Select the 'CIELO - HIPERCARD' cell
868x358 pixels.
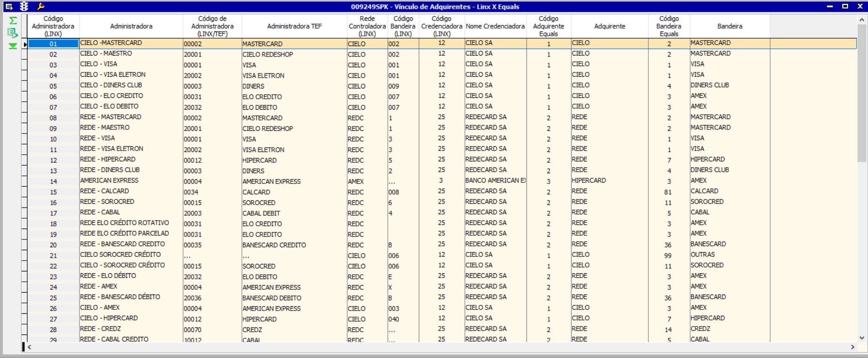click(131, 318)
